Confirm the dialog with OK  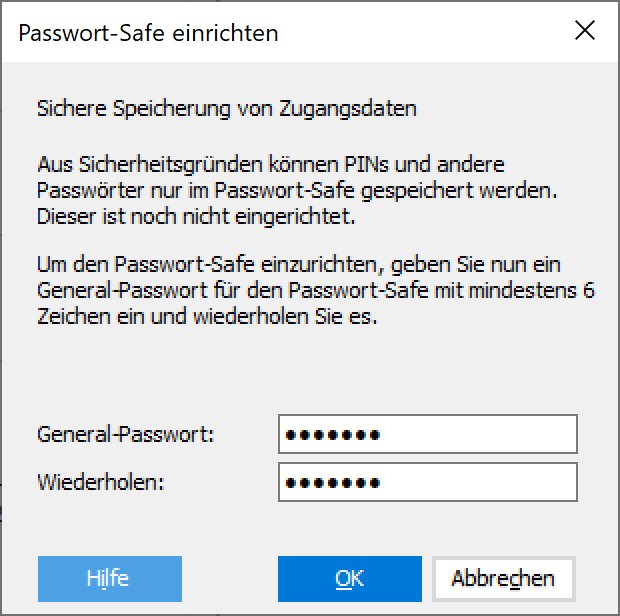point(349,578)
